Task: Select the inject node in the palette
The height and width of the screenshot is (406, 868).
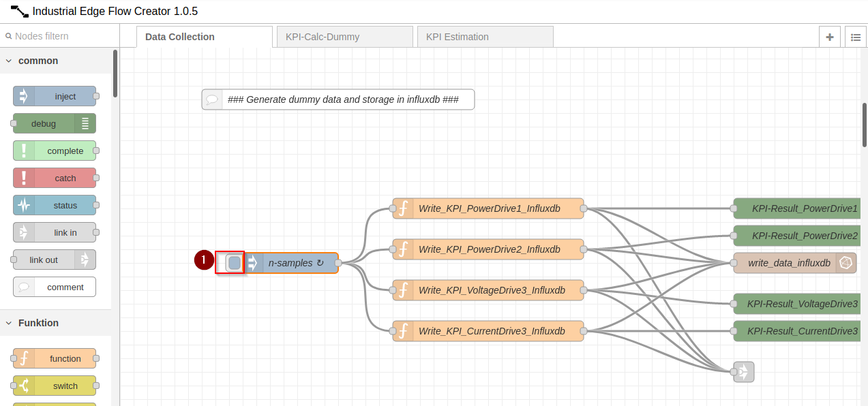Action: (55, 96)
